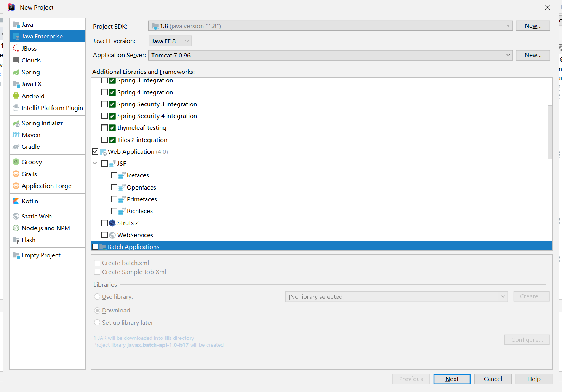Click the Maven m icon
Viewport: 562px width, 392px height.
[16, 135]
